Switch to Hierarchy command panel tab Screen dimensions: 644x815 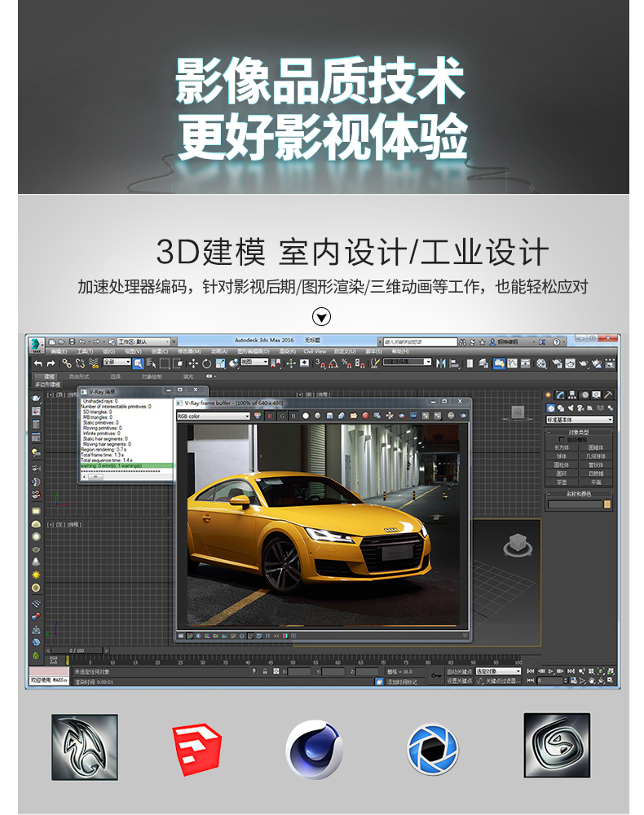[572, 395]
